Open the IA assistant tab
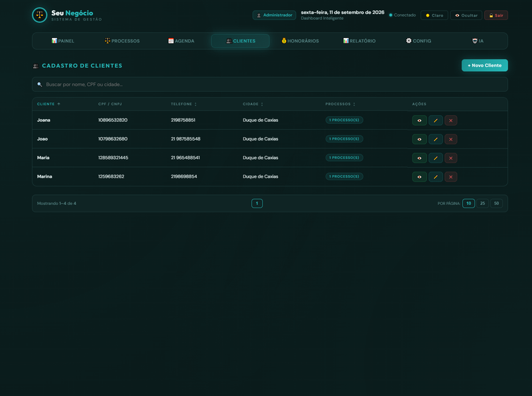 [477, 41]
